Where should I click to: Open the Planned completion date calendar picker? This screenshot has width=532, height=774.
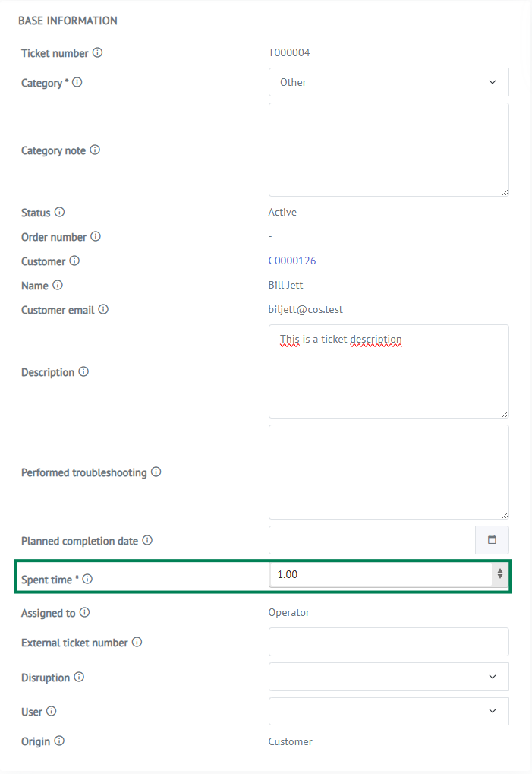pyautogui.click(x=492, y=539)
